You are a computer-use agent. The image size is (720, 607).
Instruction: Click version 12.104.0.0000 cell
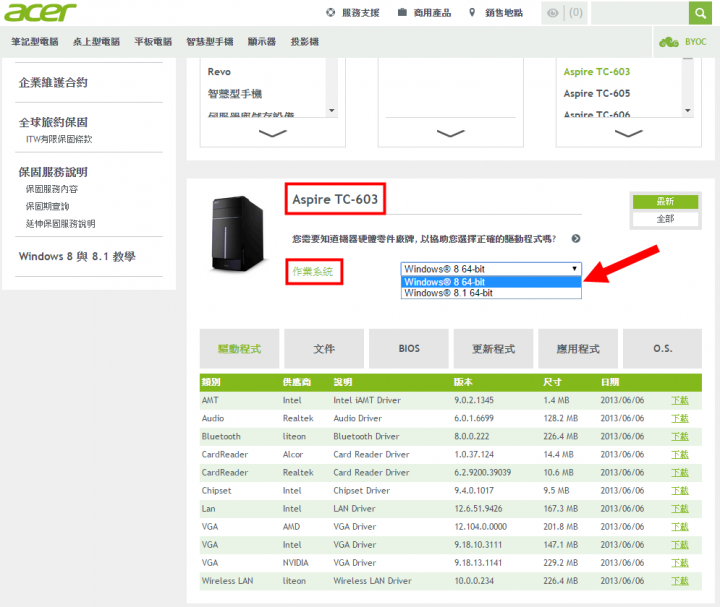[x=480, y=527]
